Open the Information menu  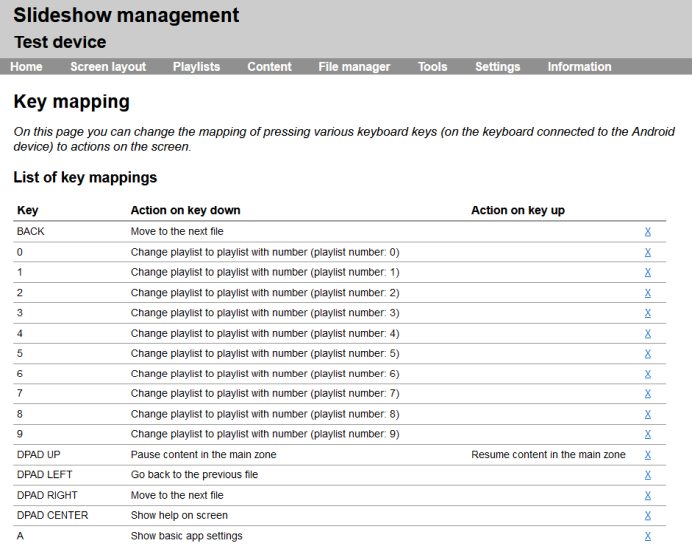coord(579,67)
